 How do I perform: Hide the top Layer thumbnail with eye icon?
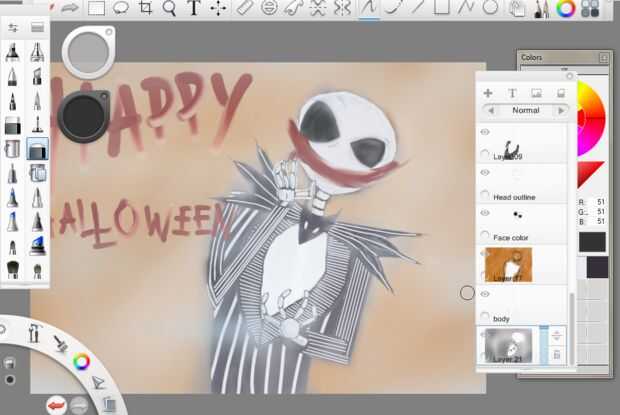(x=485, y=132)
